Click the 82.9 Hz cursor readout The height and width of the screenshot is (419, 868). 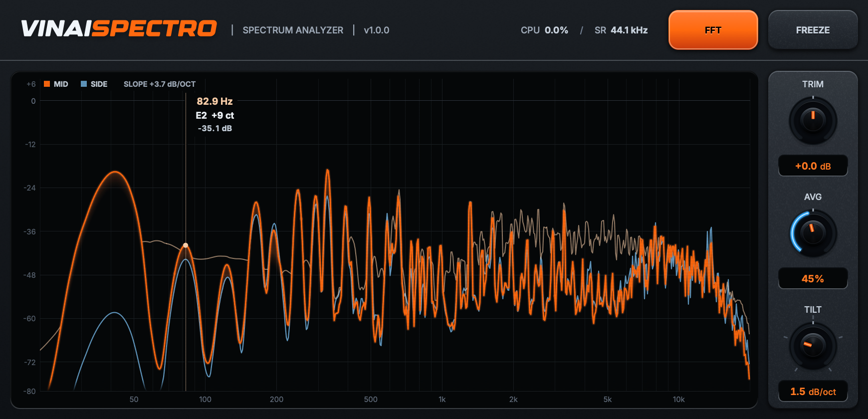click(215, 101)
